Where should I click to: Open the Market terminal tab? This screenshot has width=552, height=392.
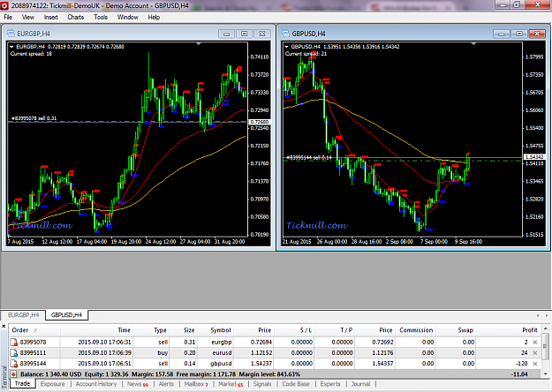click(x=231, y=384)
